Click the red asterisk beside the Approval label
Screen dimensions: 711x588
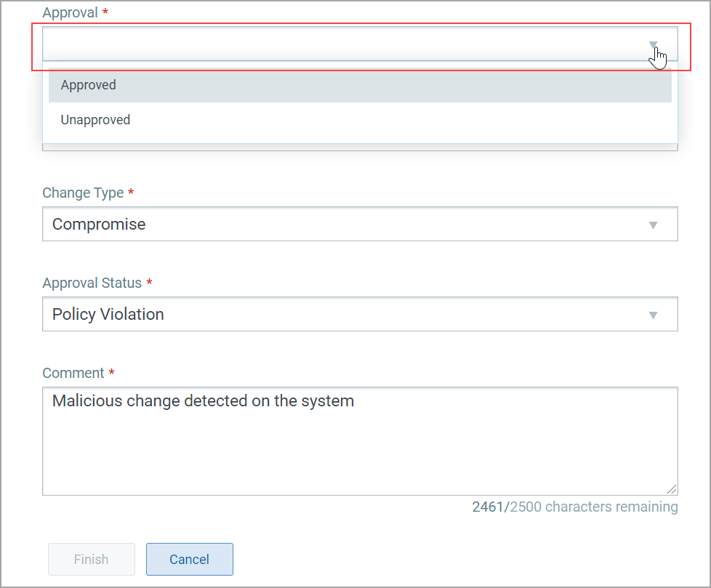click(x=105, y=11)
